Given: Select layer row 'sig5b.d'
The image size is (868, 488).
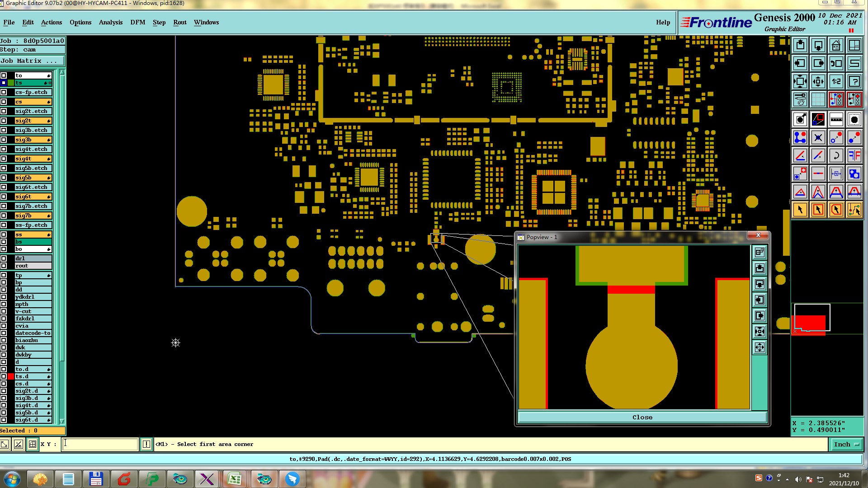Looking at the screenshot, I should click(x=33, y=413).
